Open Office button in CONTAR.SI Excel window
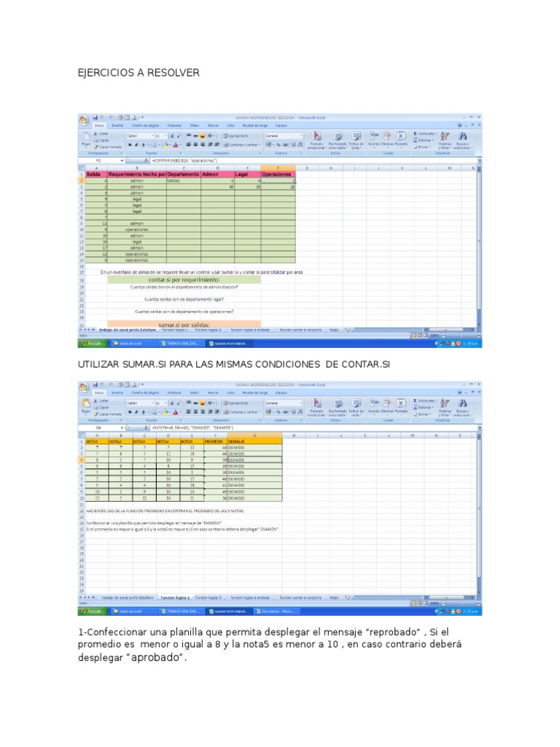This screenshot has height=747, width=560. point(84,120)
